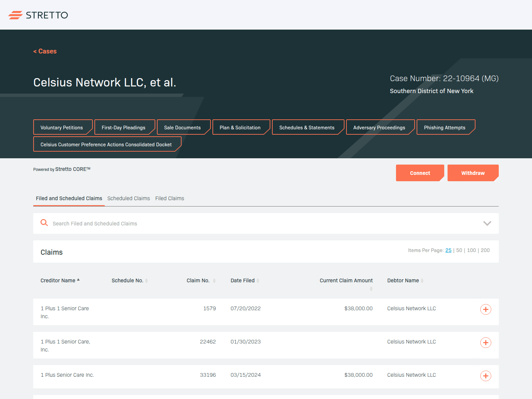
Task: Open Celsius Customer Preference Actions Consolidated Docket
Action: 107,144
